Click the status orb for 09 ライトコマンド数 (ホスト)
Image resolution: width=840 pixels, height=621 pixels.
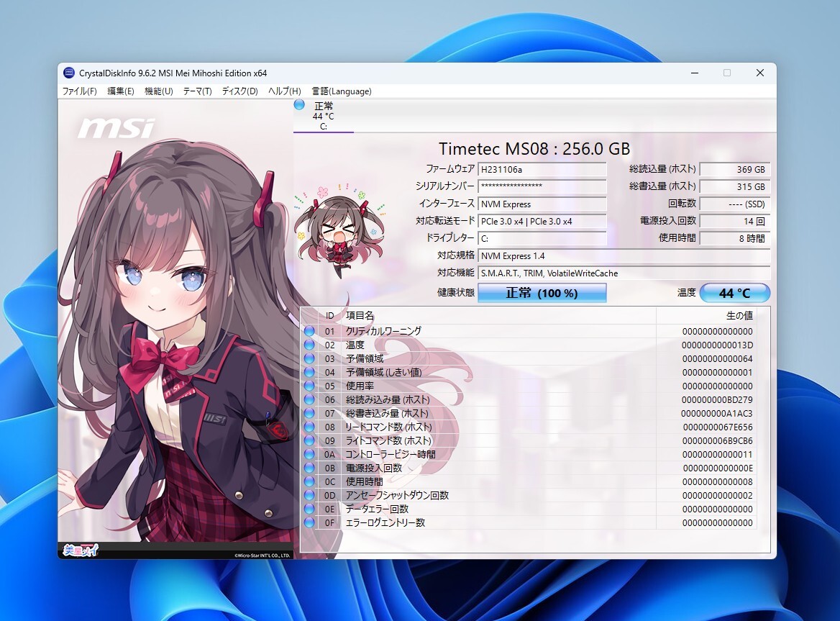click(309, 440)
